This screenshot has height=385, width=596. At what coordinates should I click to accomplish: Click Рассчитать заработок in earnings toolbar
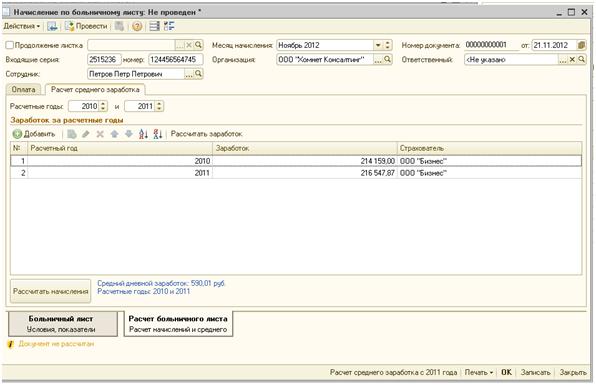click(206, 134)
